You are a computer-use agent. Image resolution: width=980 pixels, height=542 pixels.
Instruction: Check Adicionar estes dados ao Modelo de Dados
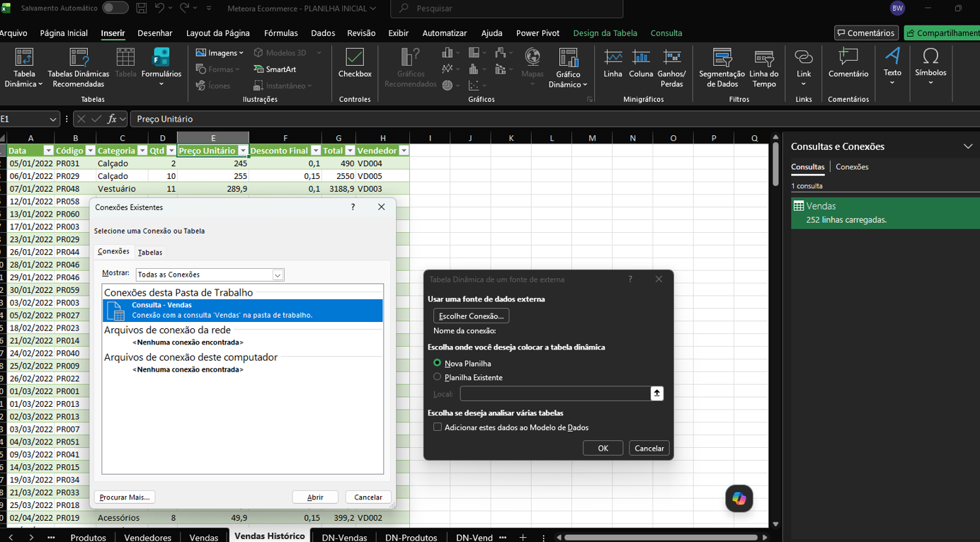pos(438,427)
